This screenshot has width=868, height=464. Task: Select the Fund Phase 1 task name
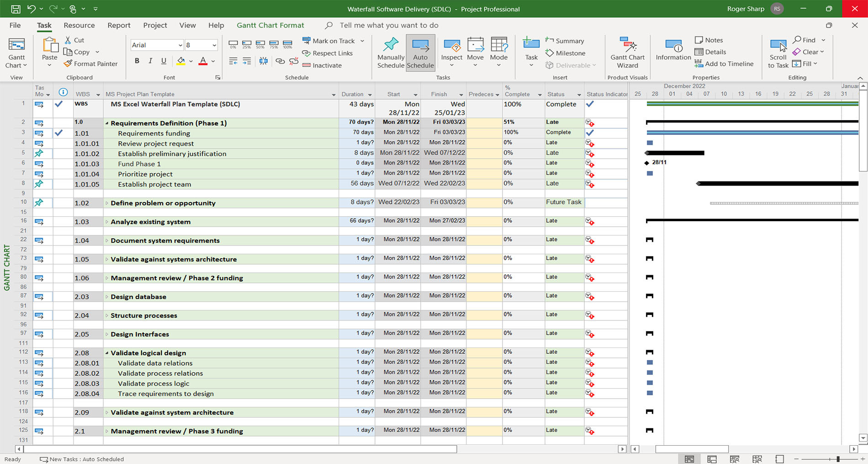click(x=139, y=164)
